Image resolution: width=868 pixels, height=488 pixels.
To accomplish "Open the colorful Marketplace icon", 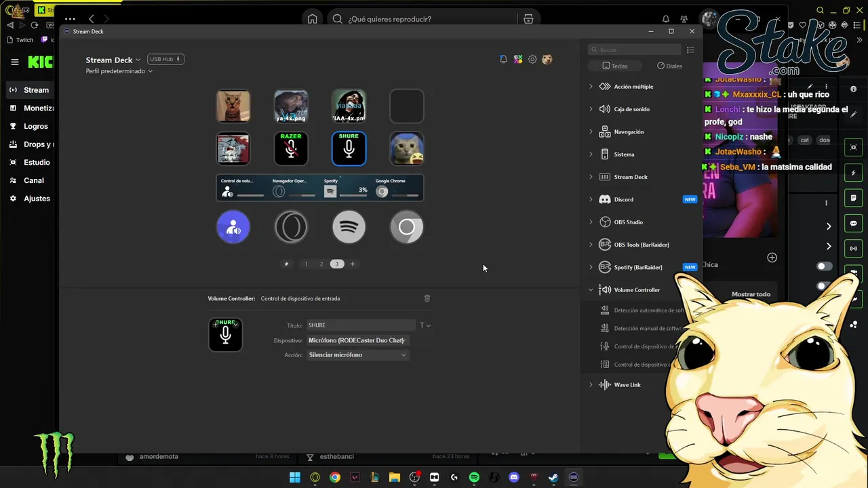I will (518, 60).
